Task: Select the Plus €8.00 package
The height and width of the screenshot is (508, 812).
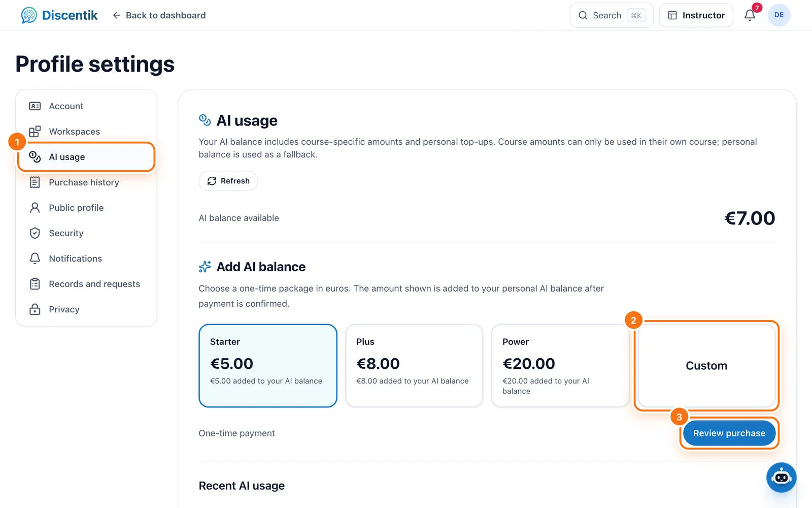Action: (414, 366)
